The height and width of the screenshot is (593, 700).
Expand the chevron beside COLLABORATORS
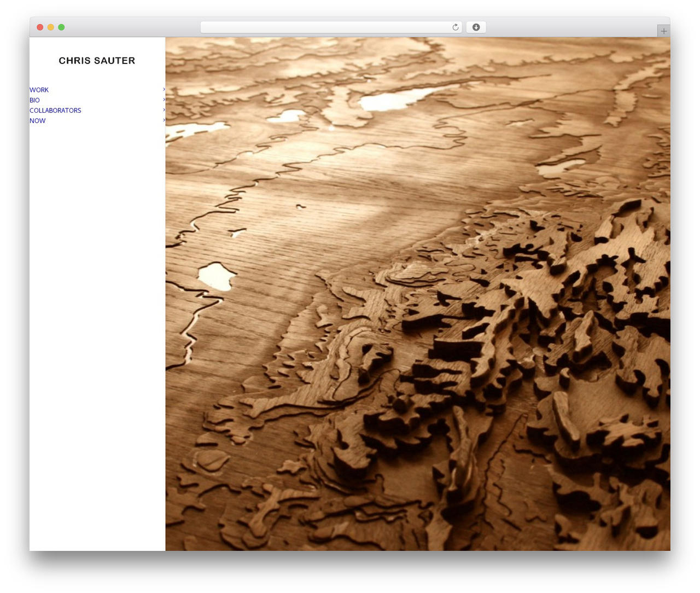(x=164, y=109)
